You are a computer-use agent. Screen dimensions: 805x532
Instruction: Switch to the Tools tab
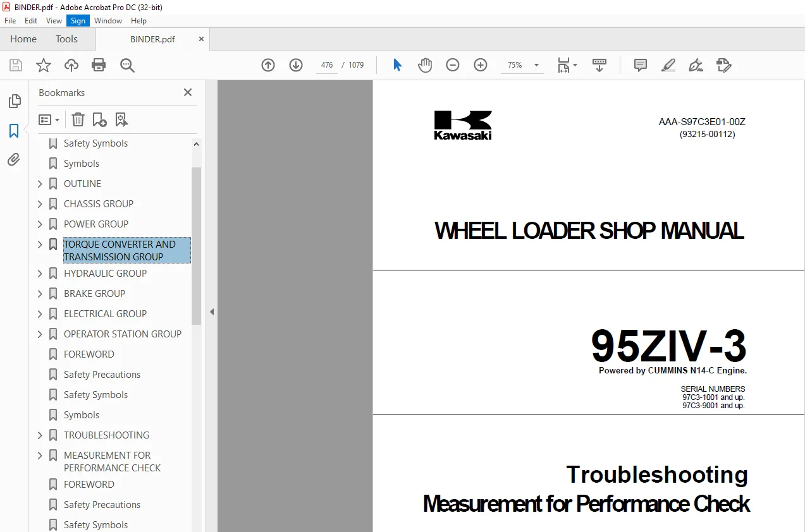click(66, 39)
